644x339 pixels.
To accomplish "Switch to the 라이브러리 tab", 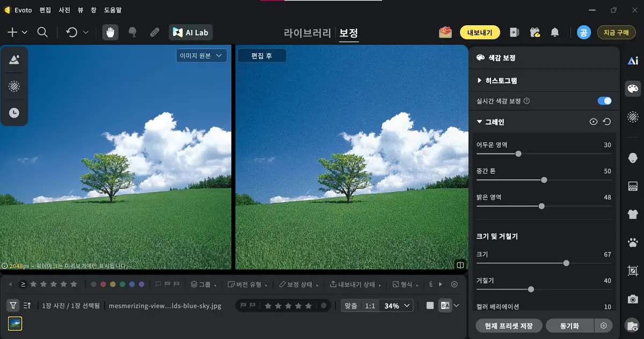I will click(x=308, y=33).
